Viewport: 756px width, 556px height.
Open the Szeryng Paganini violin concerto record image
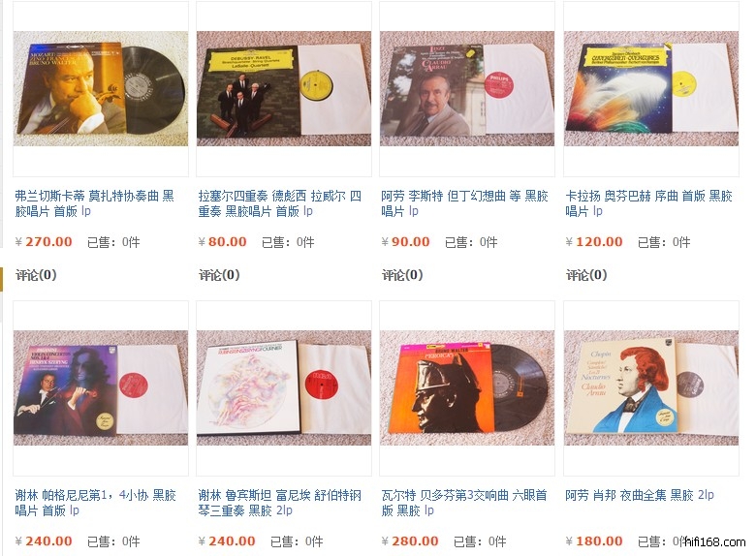pyautogui.click(x=101, y=387)
